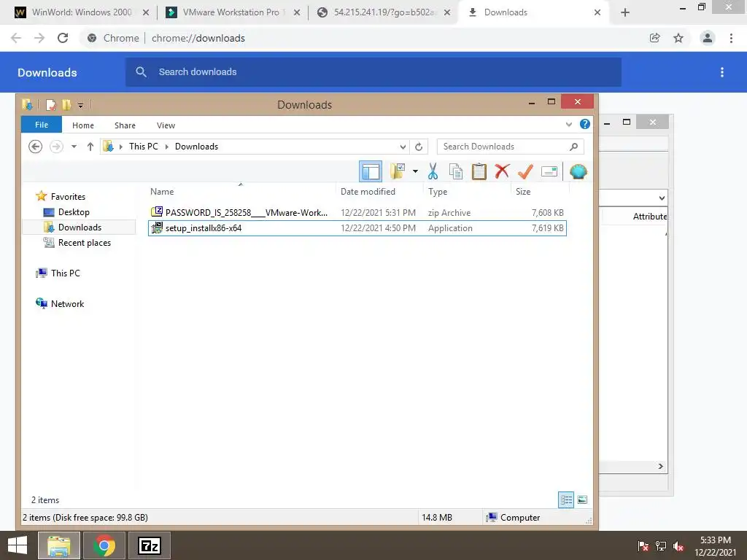Click the Copy documents icon
747x560 pixels.
coord(456,171)
